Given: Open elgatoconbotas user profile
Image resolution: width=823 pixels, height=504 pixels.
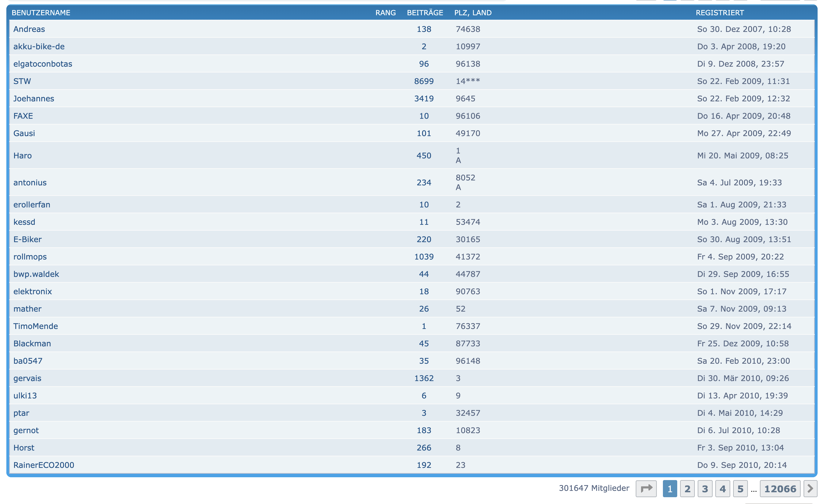Looking at the screenshot, I should [x=43, y=64].
